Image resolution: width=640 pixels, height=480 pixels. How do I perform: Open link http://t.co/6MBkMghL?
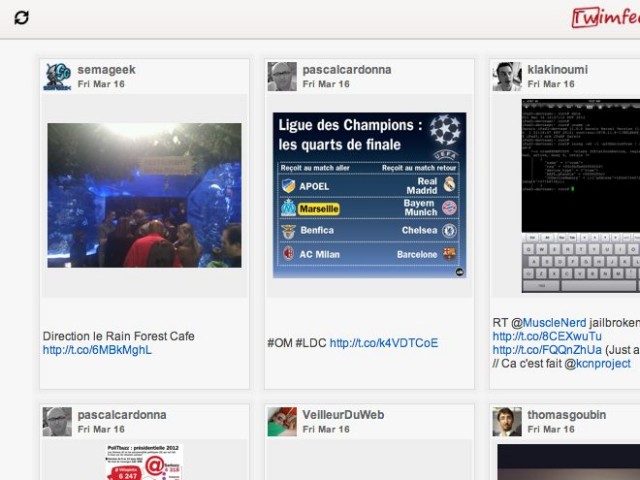coord(97,350)
